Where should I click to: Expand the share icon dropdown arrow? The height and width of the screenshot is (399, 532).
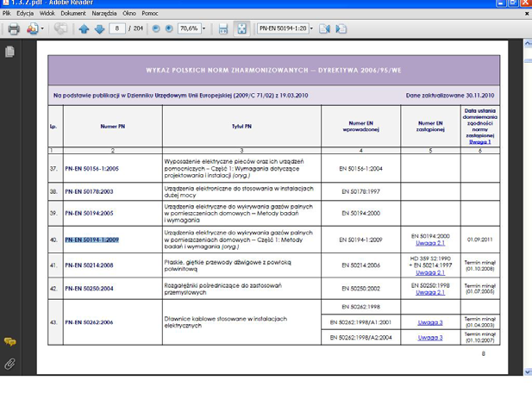42,28
